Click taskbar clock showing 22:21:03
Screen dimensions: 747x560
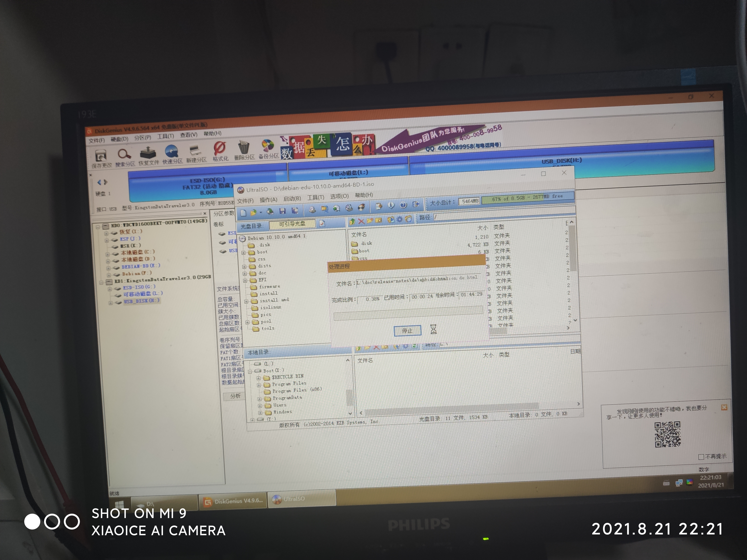pos(711,481)
